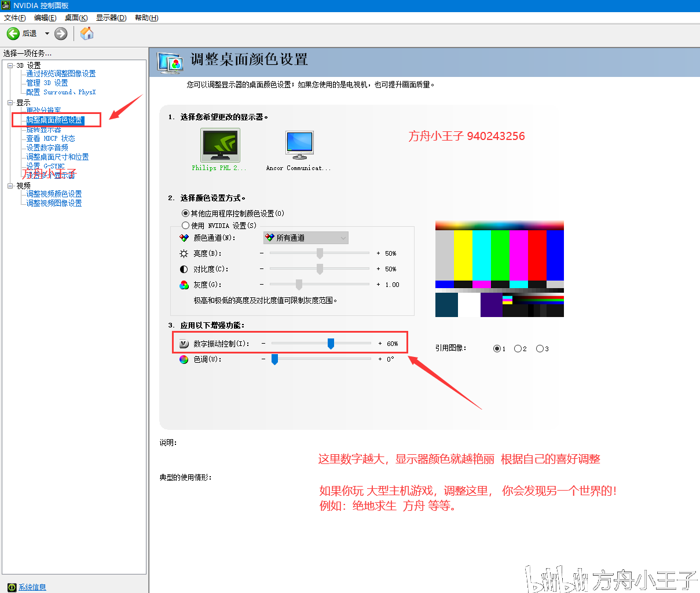Click the color bars reference image
Screen dimensions: 700x593
500,269
